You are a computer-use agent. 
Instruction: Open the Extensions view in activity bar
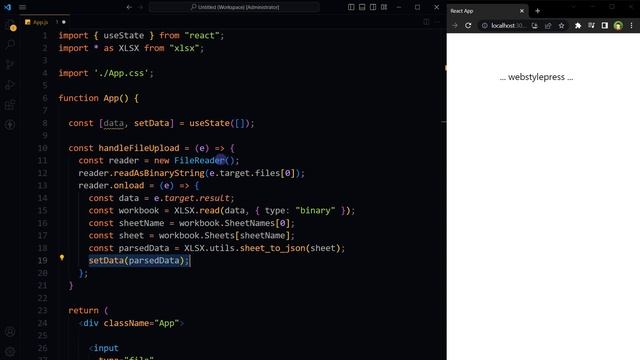click(10, 104)
